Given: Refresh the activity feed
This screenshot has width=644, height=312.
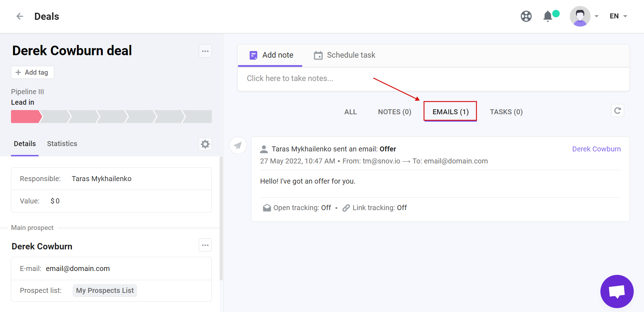Looking at the screenshot, I should tap(617, 111).
